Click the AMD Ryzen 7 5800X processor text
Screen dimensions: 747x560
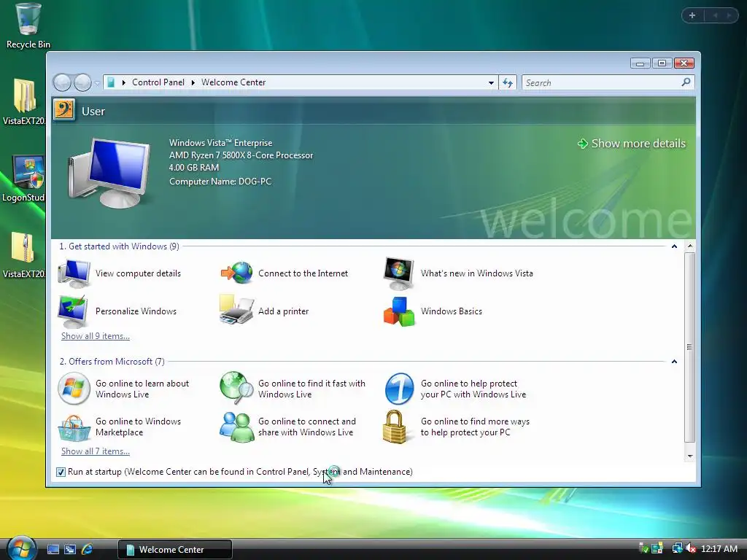click(x=241, y=155)
